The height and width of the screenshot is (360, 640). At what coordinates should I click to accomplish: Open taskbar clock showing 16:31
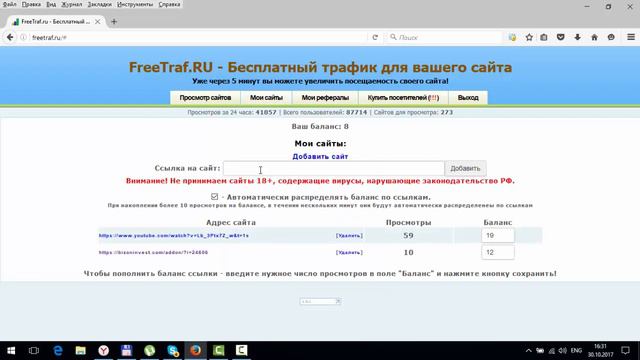click(x=600, y=351)
